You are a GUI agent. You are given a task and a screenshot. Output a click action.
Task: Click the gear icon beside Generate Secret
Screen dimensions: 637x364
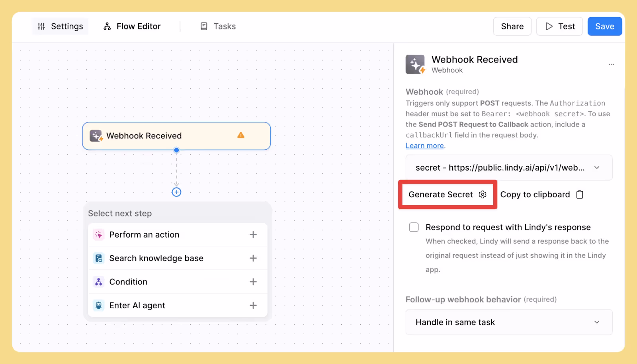(483, 195)
